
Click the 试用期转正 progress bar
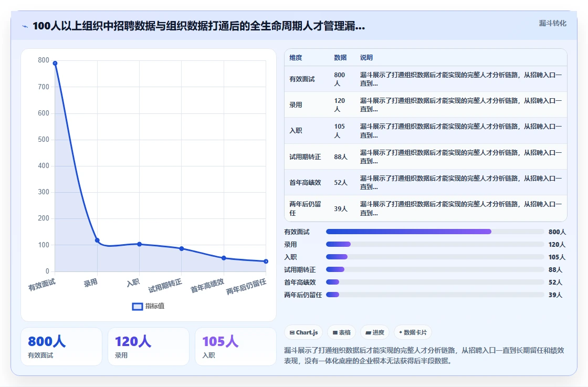[435, 269]
